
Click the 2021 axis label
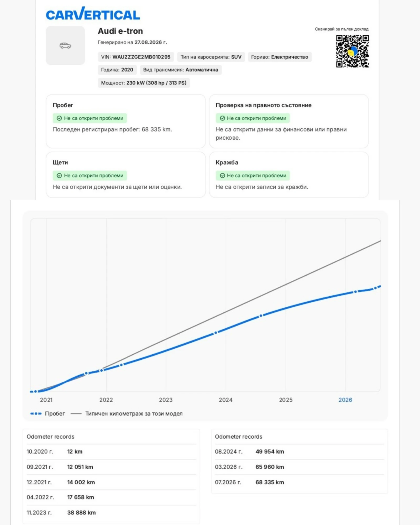click(46, 400)
